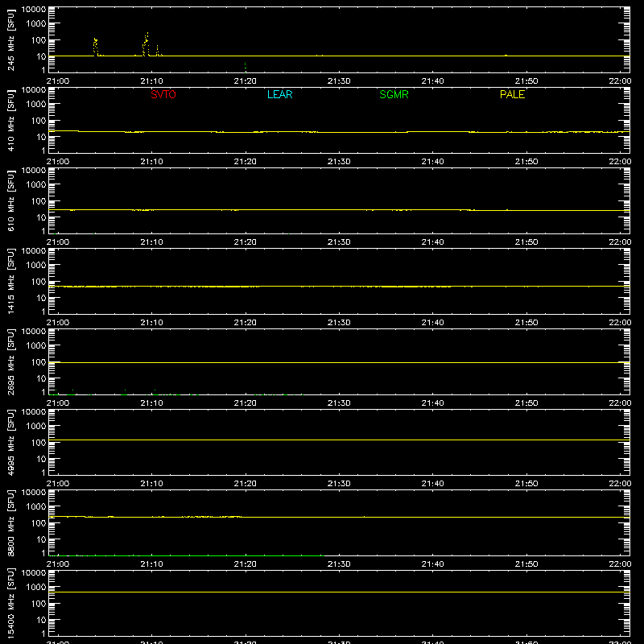Click 22:00 label under the 610 MHz plot
Image resolution: width=644 pixels, height=644 pixels.
pyautogui.click(x=620, y=242)
